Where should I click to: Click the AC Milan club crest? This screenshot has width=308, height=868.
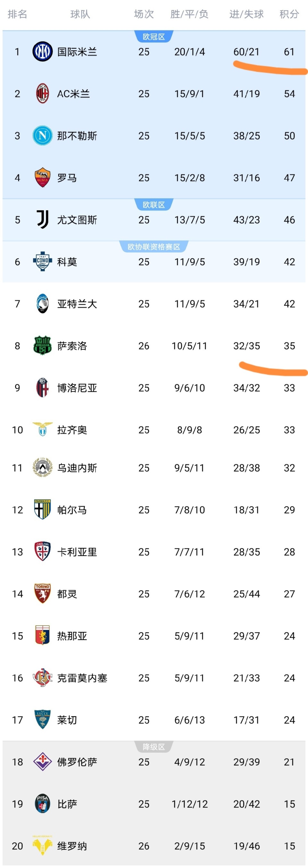point(42,94)
